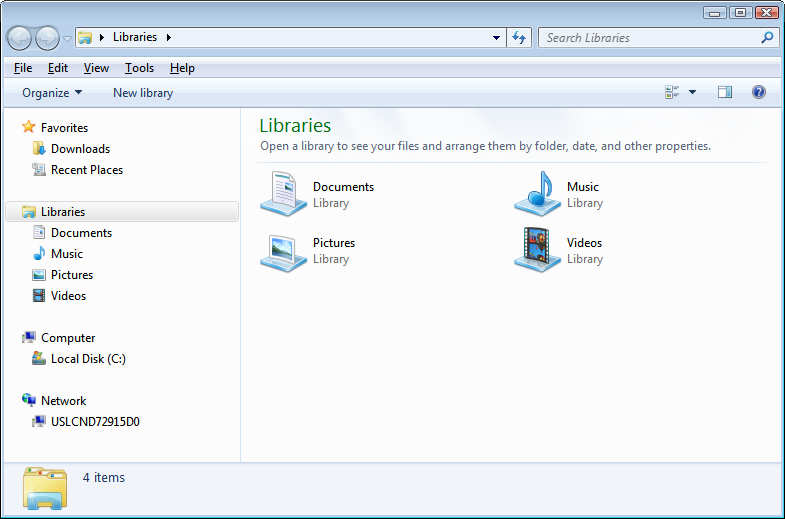The height and width of the screenshot is (519, 785).
Task: Click the '4 items' status text
Action: (x=104, y=478)
